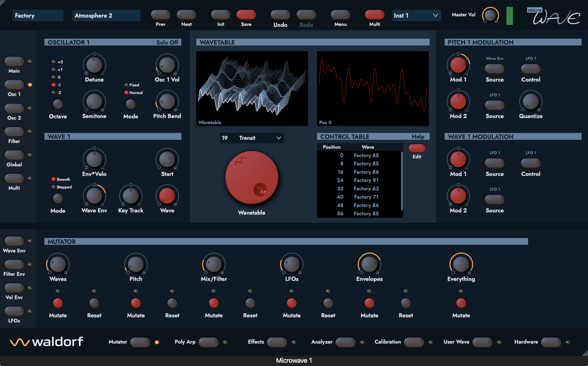588x366 pixels.
Task: Click the Start knob in Wave 1
Action: coord(167,159)
